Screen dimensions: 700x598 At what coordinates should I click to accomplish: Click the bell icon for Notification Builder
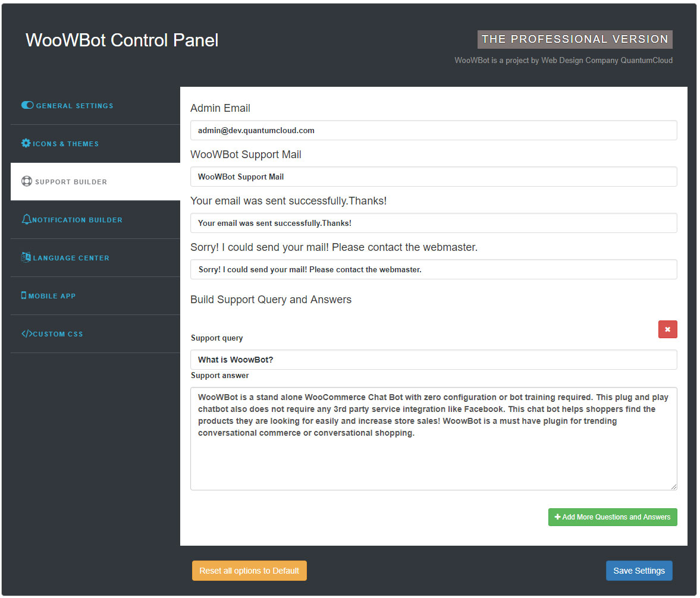point(26,219)
